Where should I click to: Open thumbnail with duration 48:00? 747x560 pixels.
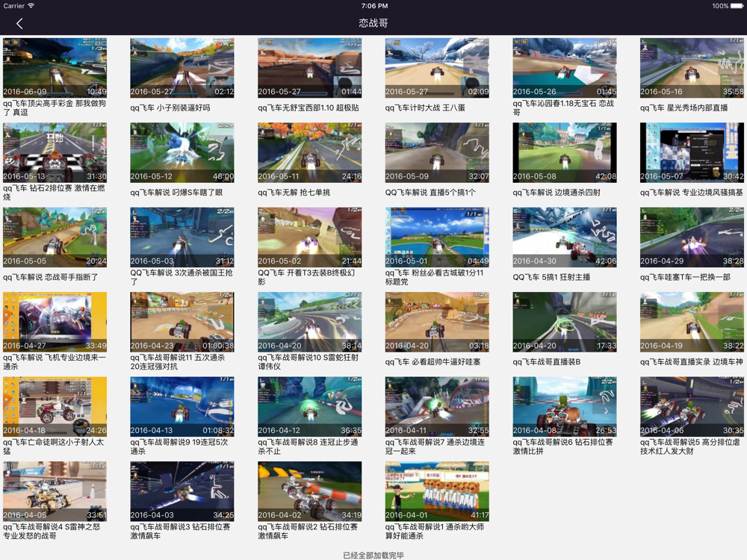point(182,152)
